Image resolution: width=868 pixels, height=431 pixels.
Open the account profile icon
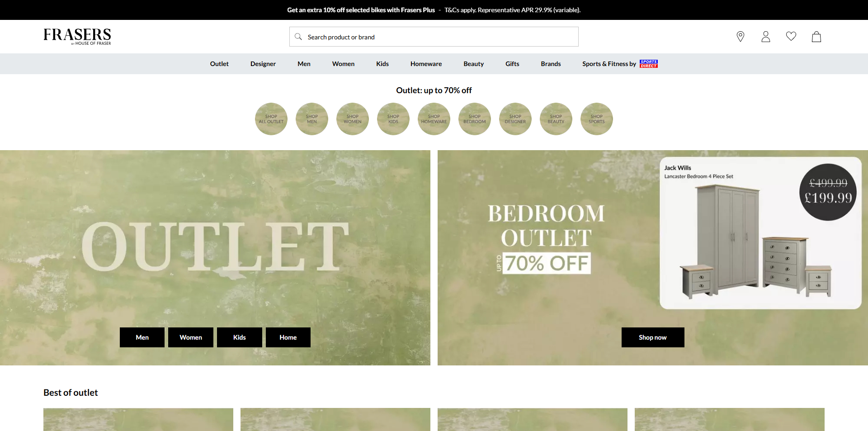pos(765,37)
